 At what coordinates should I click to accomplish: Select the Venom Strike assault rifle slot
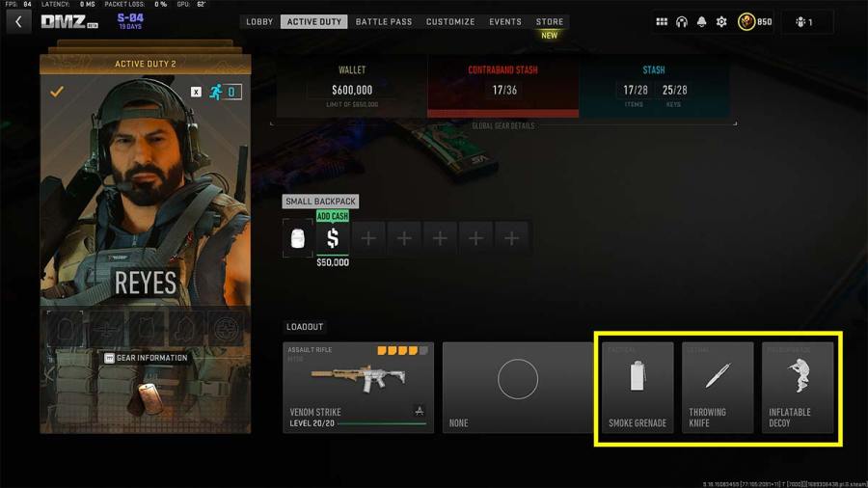358,388
